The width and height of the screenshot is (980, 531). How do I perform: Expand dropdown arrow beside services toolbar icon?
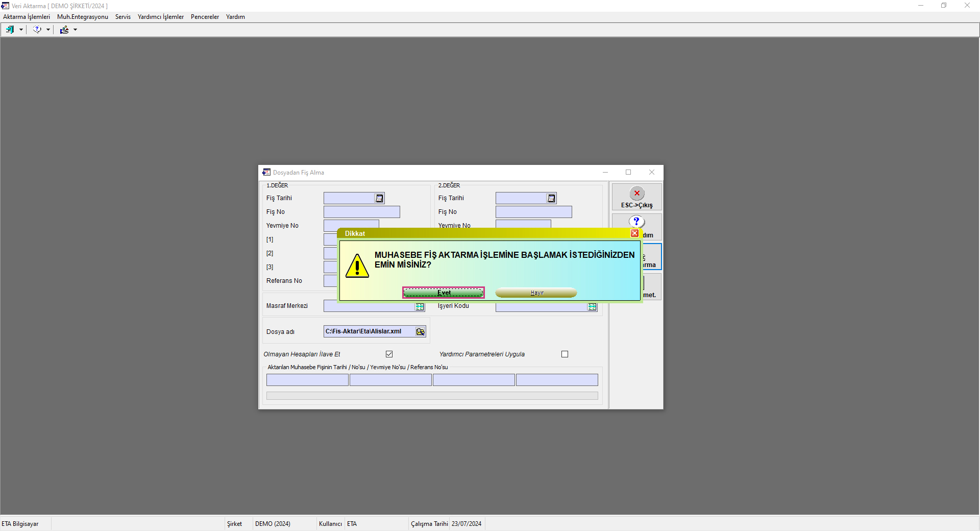click(75, 30)
